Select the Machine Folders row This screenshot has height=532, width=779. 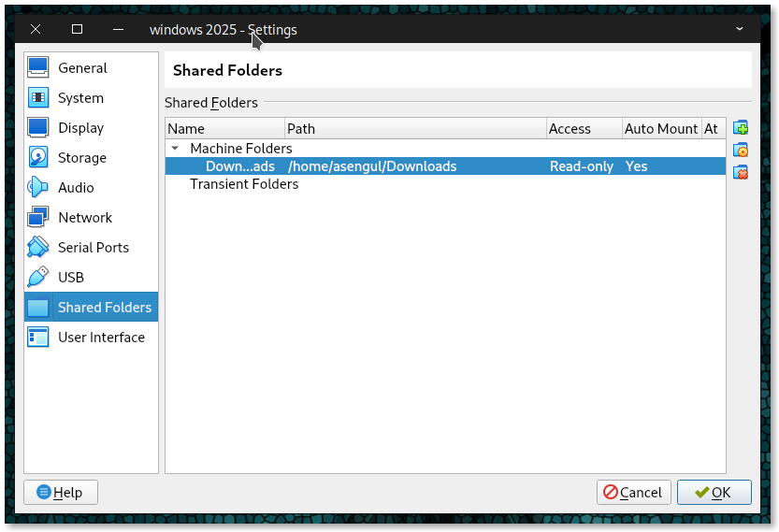coord(445,148)
